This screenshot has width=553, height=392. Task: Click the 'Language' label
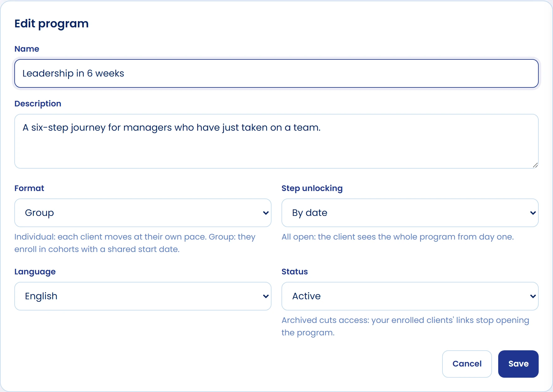[35, 272]
